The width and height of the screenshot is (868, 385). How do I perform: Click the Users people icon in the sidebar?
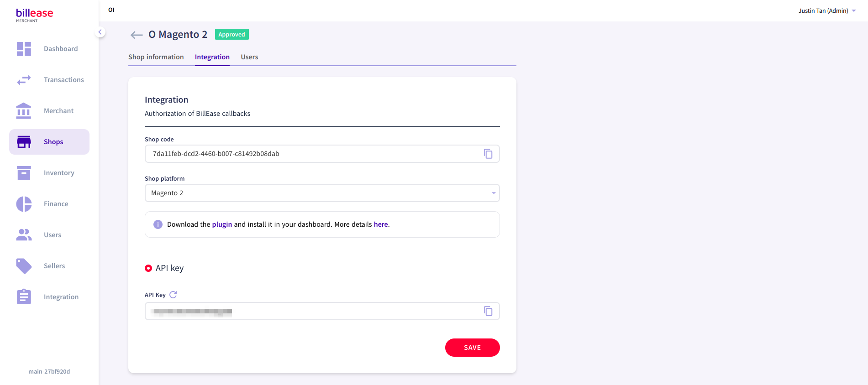pos(24,235)
